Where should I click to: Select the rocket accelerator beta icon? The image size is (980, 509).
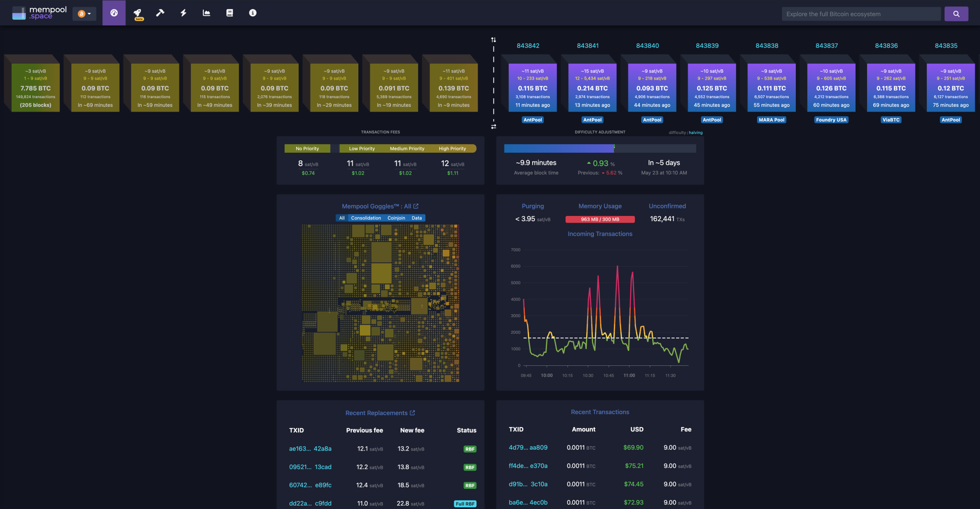138,13
